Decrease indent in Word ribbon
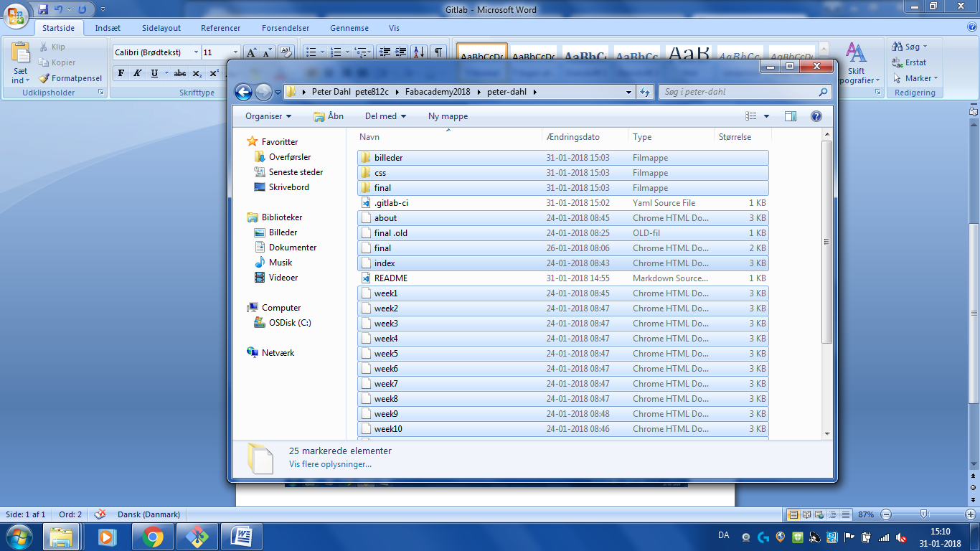This screenshot has height=551, width=980. tap(385, 52)
